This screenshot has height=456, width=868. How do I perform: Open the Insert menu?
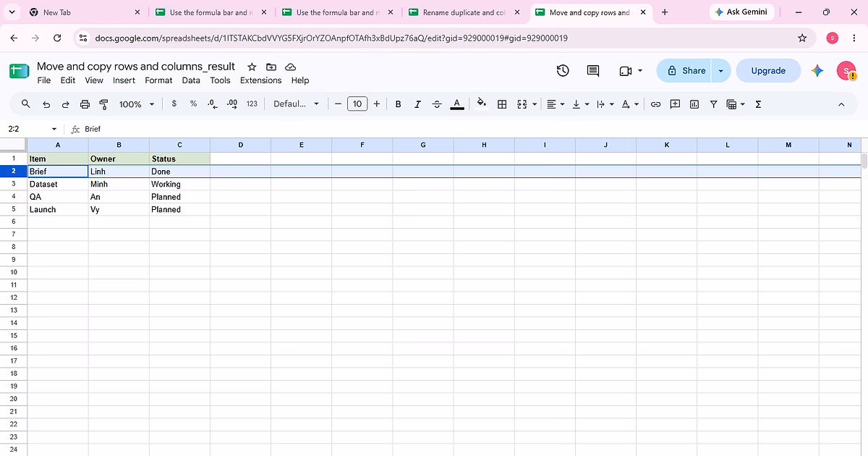(x=124, y=80)
